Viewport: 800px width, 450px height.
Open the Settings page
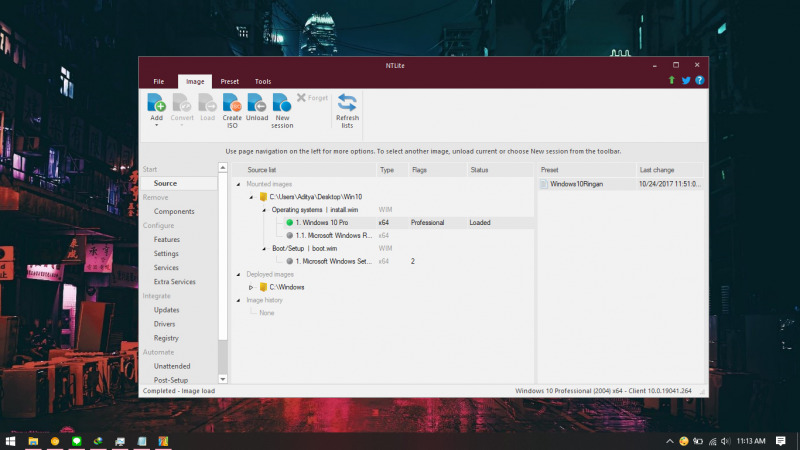[x=166, y=254]
